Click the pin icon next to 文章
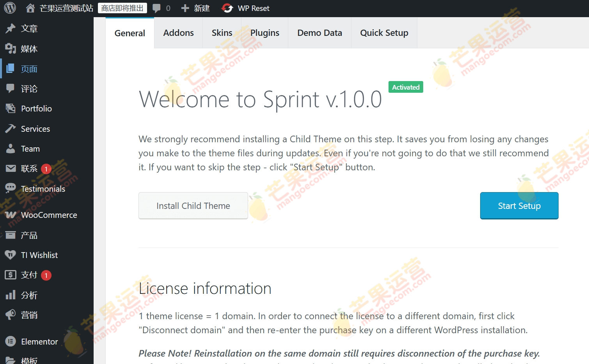This screenshot has width=589, height=364. pos(11,28)
